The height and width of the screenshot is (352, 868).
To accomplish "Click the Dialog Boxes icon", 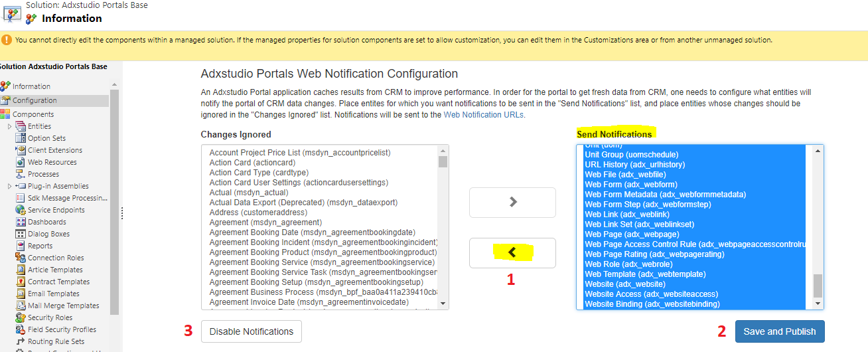I will point(21,234).
